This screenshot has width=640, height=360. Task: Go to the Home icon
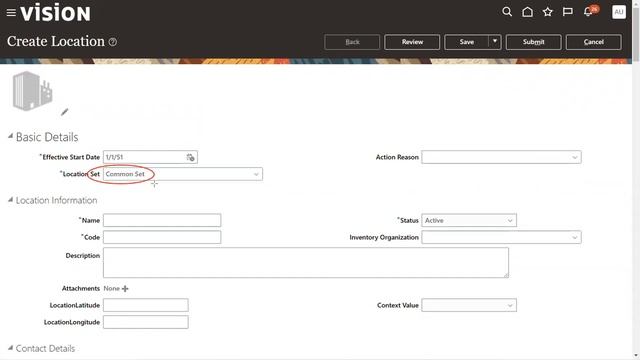click(x=527, y=12)
